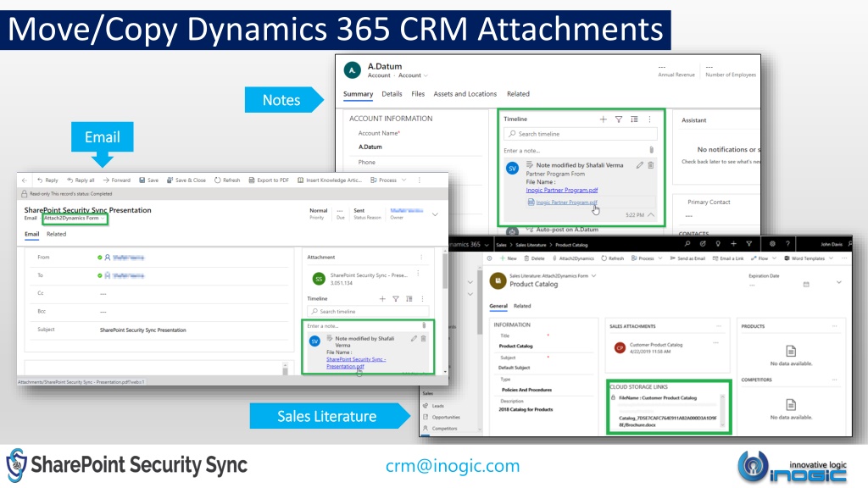
Task: Open the Attach2Dynamics Form selector in Email form
Action: pyautogui.click(x=75, y=219)
